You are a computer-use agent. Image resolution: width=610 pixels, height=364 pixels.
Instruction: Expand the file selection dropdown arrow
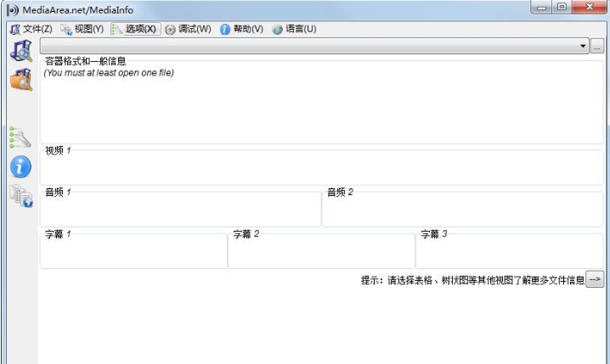(x=583, y=46)
